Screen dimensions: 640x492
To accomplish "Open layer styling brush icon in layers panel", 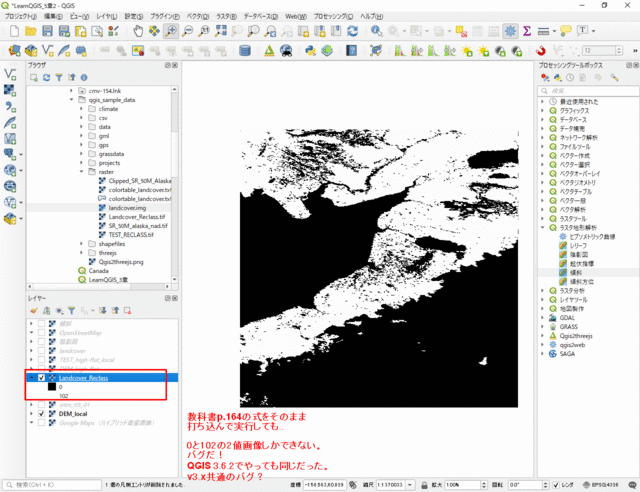I will tap(34, 311).
